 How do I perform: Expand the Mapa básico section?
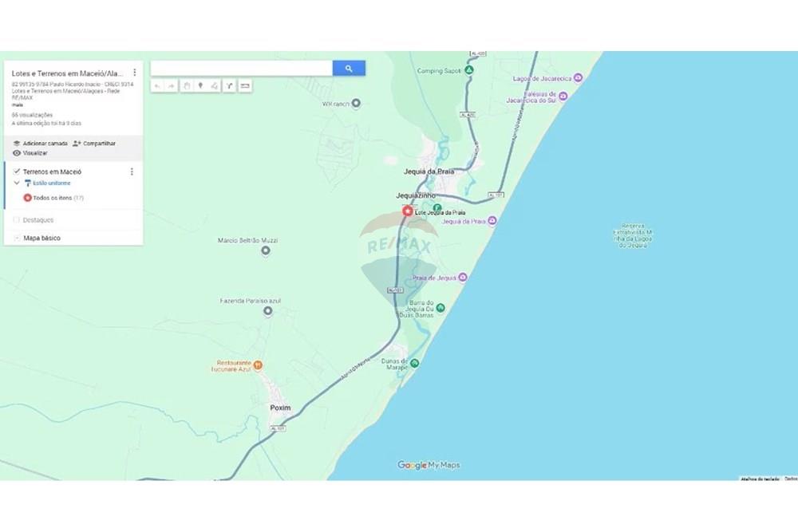pyautogui.click(x=17, y=237)
